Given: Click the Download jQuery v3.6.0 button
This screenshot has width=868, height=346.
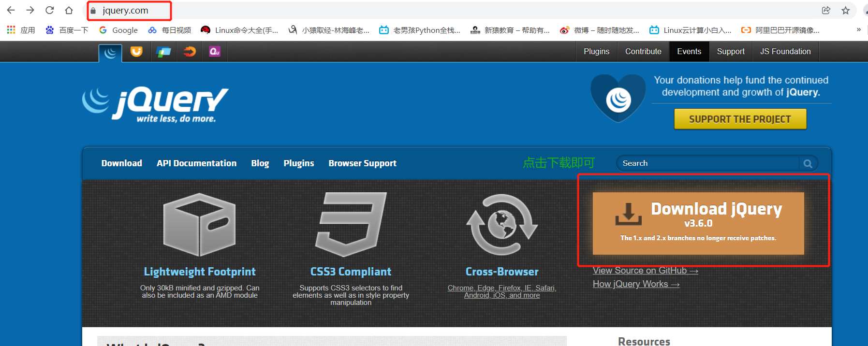Looking at the screenshot, I should 698,223.
